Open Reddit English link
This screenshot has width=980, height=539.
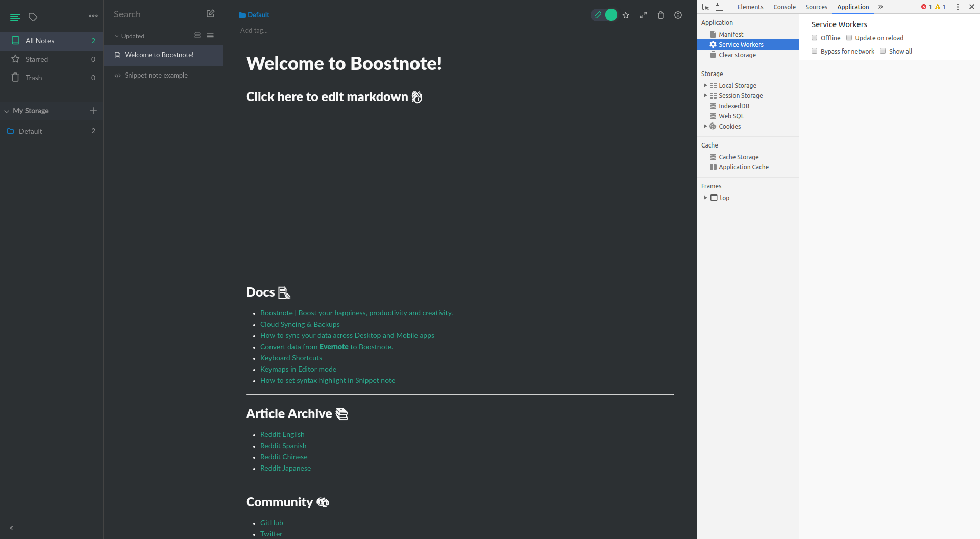(x=282, y=434)
